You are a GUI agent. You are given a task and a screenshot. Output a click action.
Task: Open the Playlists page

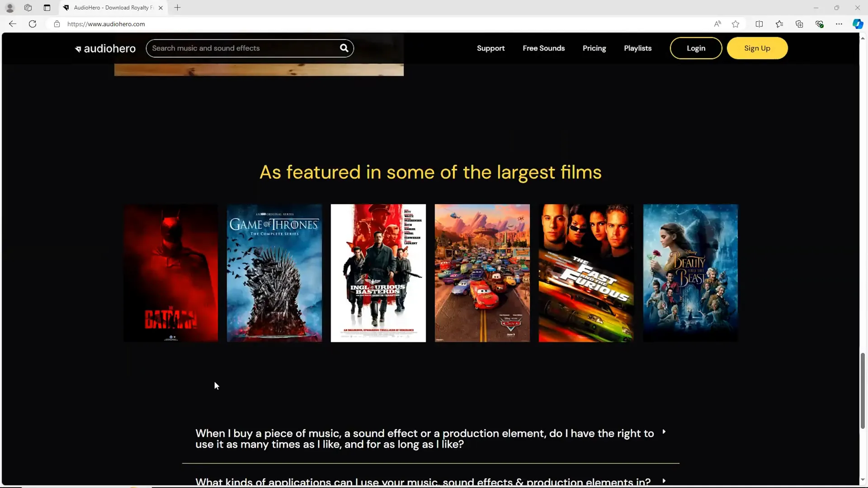pos(637,48)
